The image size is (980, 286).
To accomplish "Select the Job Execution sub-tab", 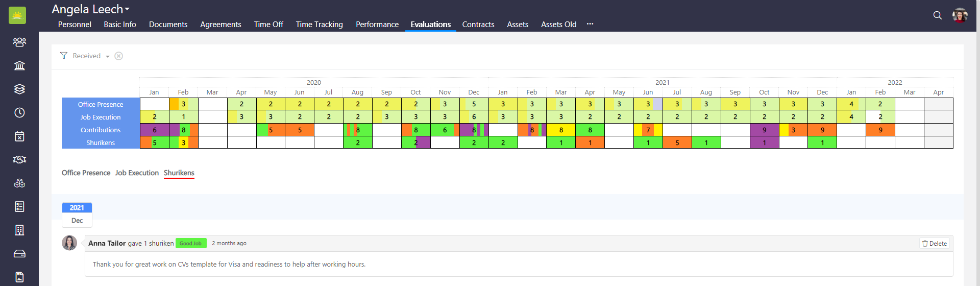I will 137,173.
